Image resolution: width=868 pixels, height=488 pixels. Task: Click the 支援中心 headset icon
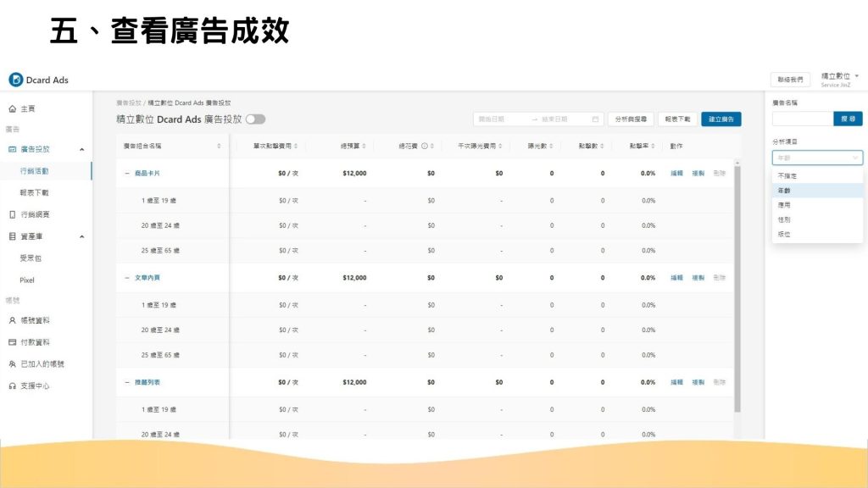point(12,386)
